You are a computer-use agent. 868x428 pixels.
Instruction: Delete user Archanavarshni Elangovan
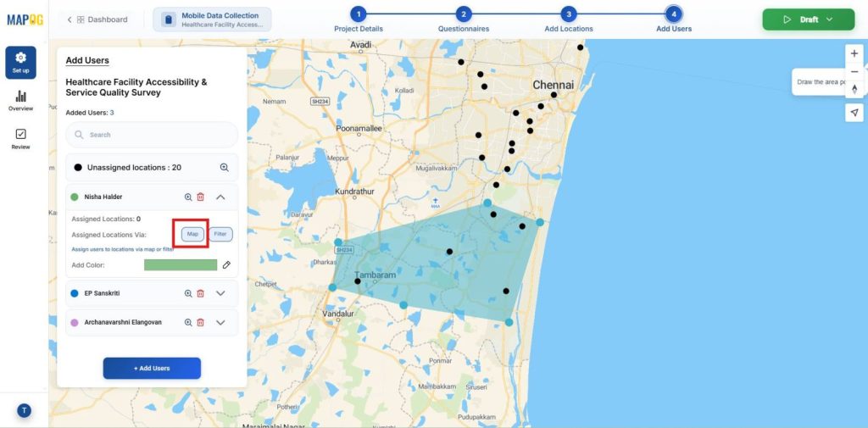200,322
